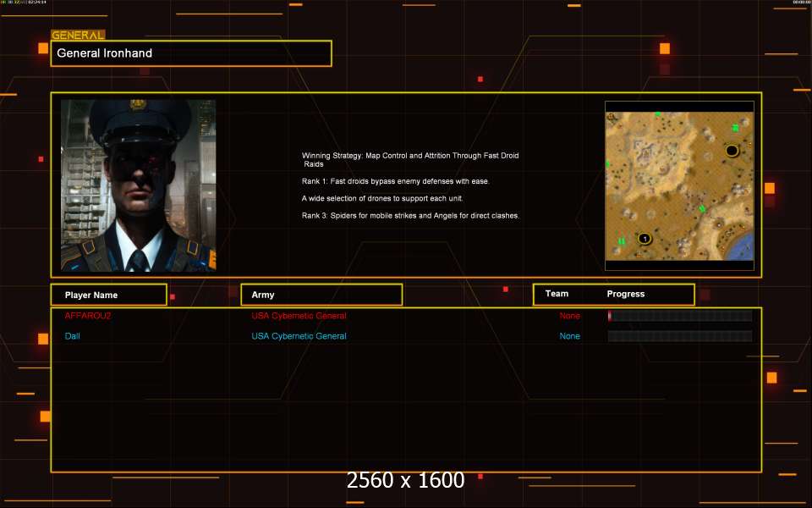The image size is (812, 508).
Task: Click Dall's loading progress bar
Action: (679, 336)
